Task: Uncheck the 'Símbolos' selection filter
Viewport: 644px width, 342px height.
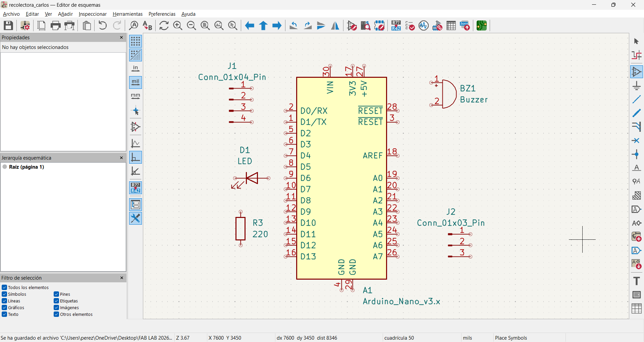Action: [4, 294]
